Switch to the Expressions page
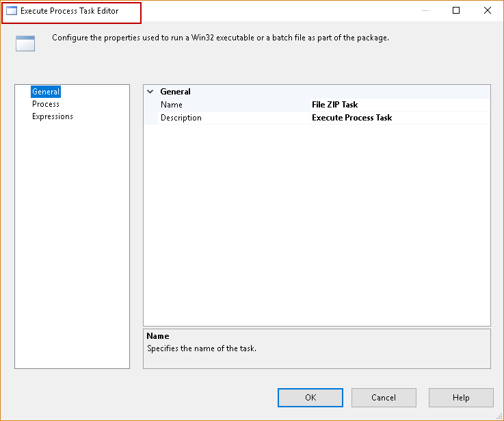The height and width of the screenshot is (421, 504). pyautogui.click(x=53, y=116)
